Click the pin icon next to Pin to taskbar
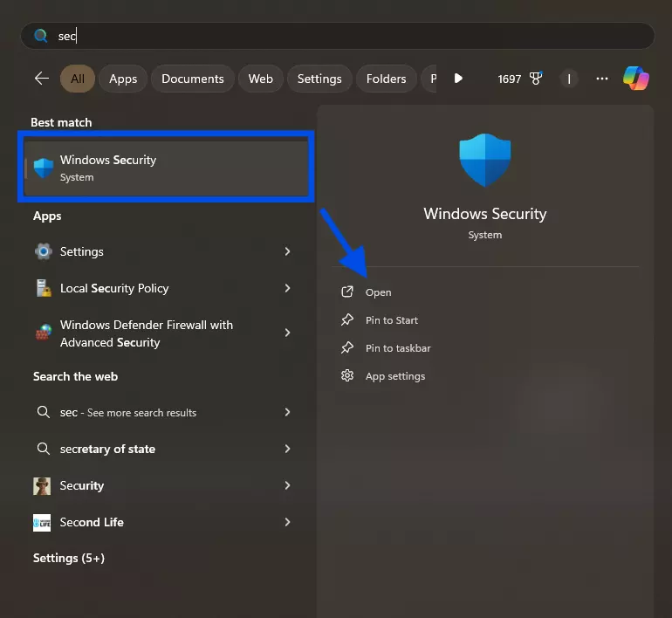 (x=347, y=348)
